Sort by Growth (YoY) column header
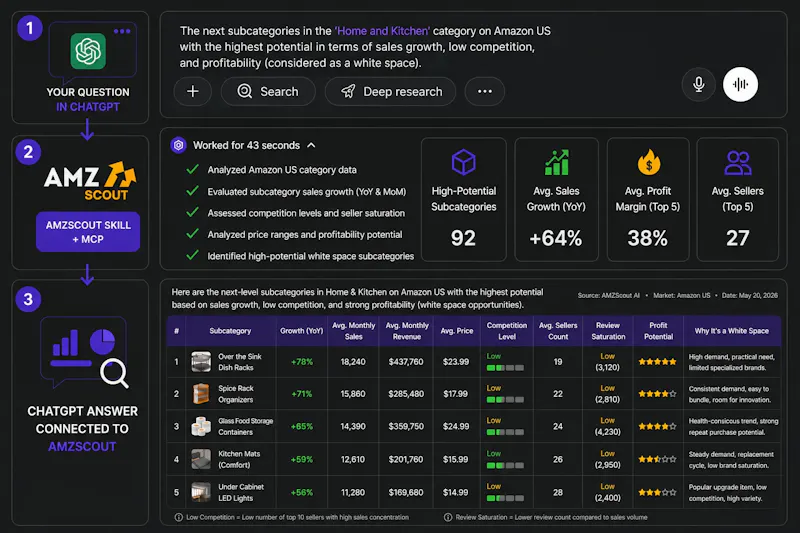This screenshot has width=800, height=533. [302, 331]
